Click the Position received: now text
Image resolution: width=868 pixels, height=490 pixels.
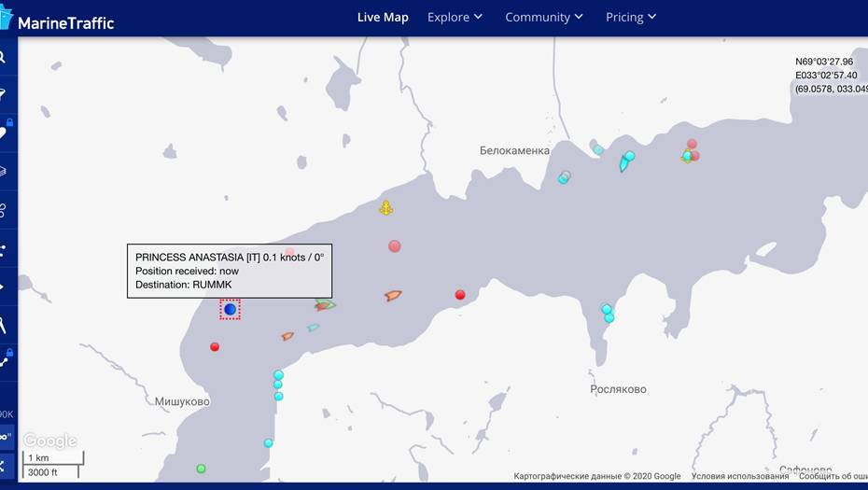(187, 272)
